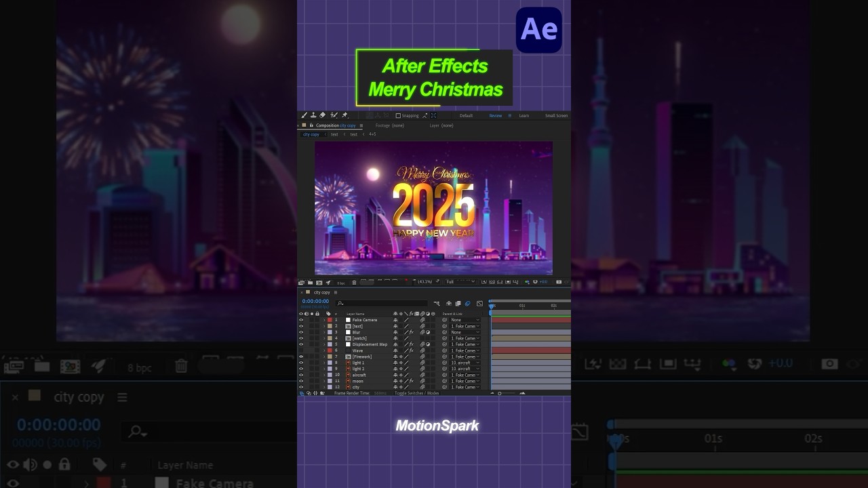Image resolution: width=868 pixels, height=488 pixels.
Task: Click the Frame Blending icon in timeline
Action: pyautogui.click(x=458, y=304)
